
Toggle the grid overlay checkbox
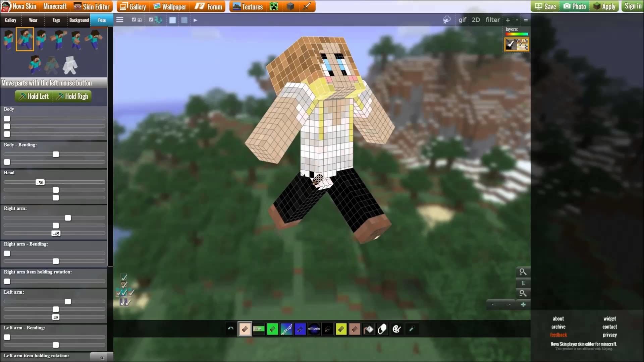tap(134, 20)
